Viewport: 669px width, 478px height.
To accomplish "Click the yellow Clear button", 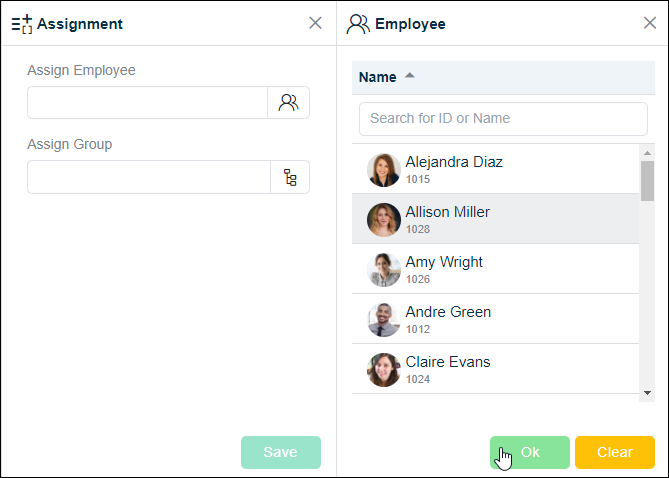I will coord(614,452).
